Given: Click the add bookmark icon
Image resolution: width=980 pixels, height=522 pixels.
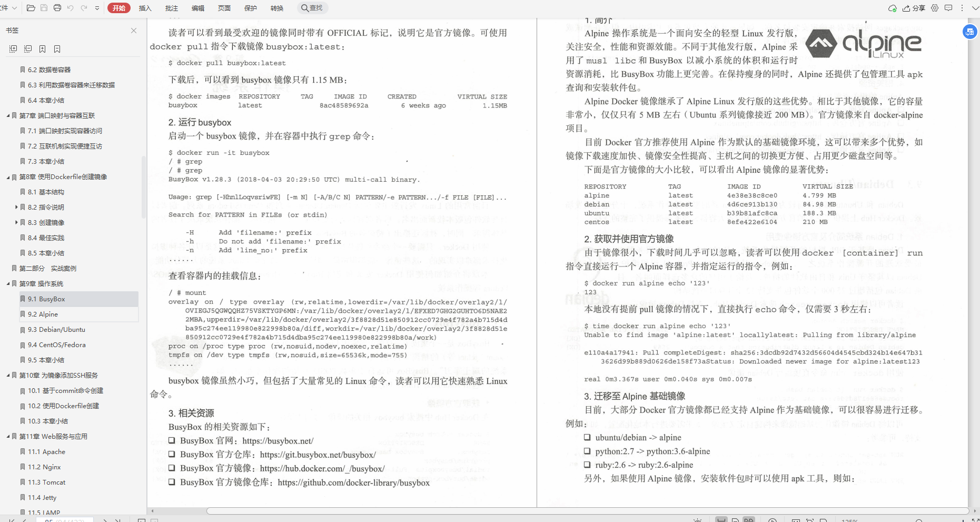Looking at the screenshot, I should click(x=43, y=49).
